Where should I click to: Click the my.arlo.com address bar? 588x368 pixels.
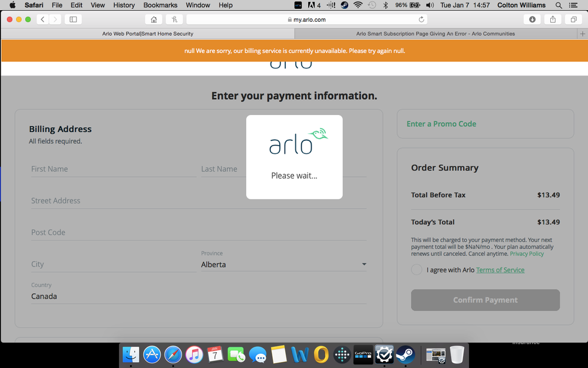click(306, 19)
